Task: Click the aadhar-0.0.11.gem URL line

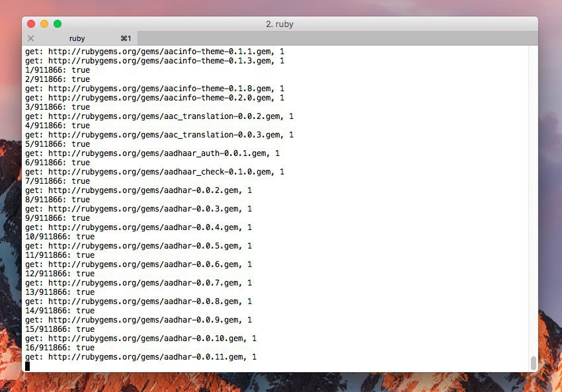Action: (141, 357)
